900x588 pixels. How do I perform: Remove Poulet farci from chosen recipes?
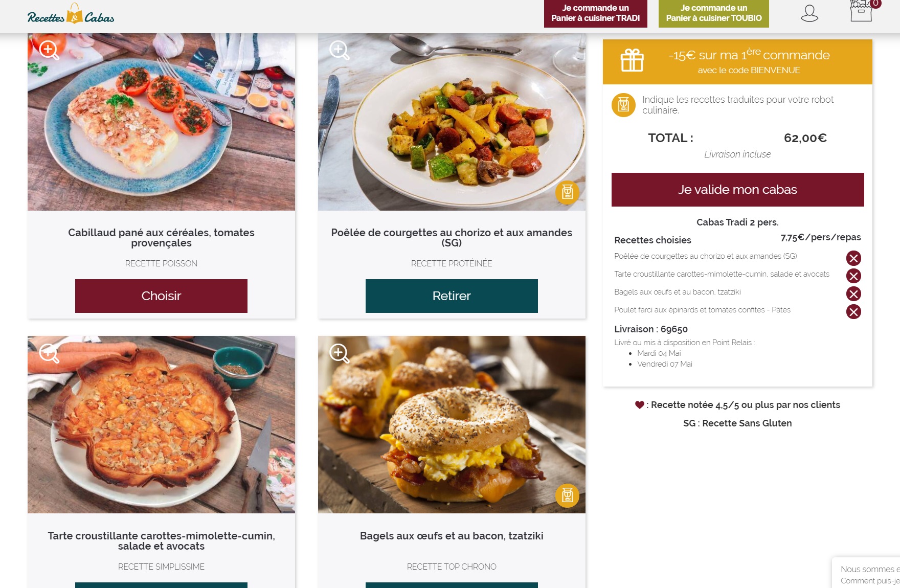coord(853,312)
